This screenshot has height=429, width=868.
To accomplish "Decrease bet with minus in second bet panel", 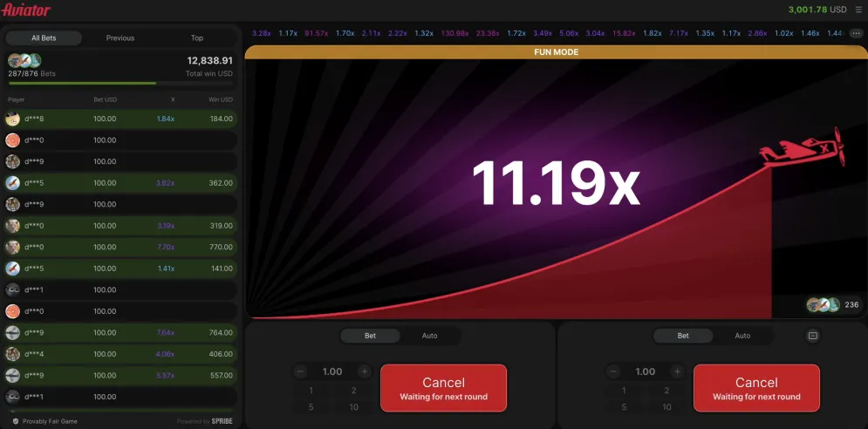I will (613, 371).
